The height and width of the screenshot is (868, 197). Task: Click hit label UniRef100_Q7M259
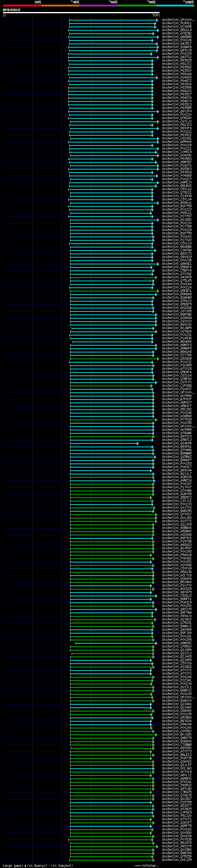(x=177, y=856)
